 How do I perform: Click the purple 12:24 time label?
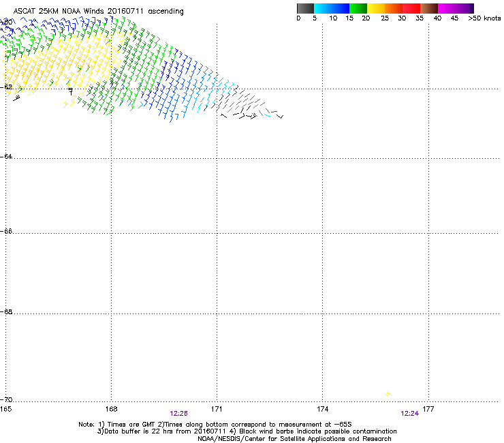click(410, 414)
